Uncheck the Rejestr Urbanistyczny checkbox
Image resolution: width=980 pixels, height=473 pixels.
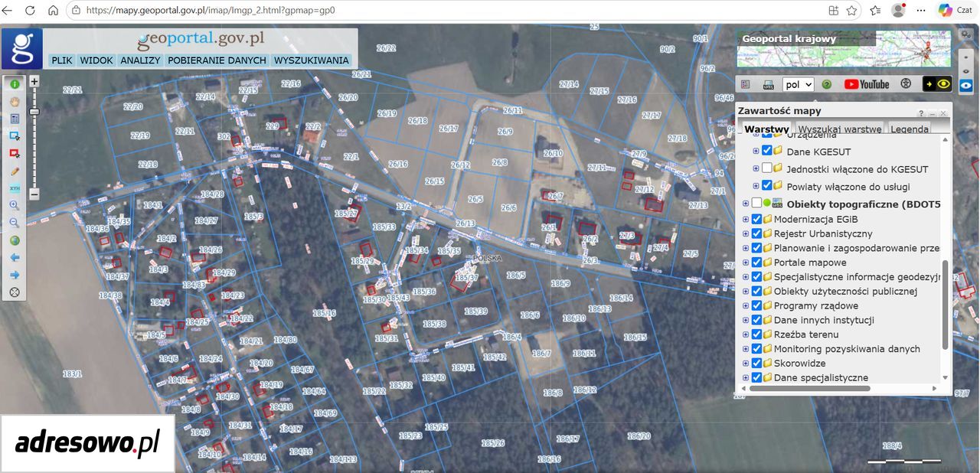point(756,233)
